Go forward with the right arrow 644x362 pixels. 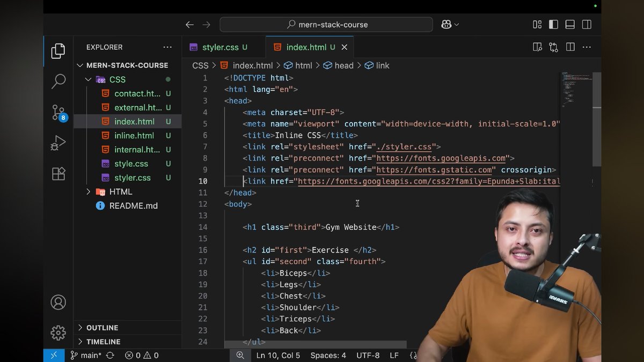[x=207, y=25]
